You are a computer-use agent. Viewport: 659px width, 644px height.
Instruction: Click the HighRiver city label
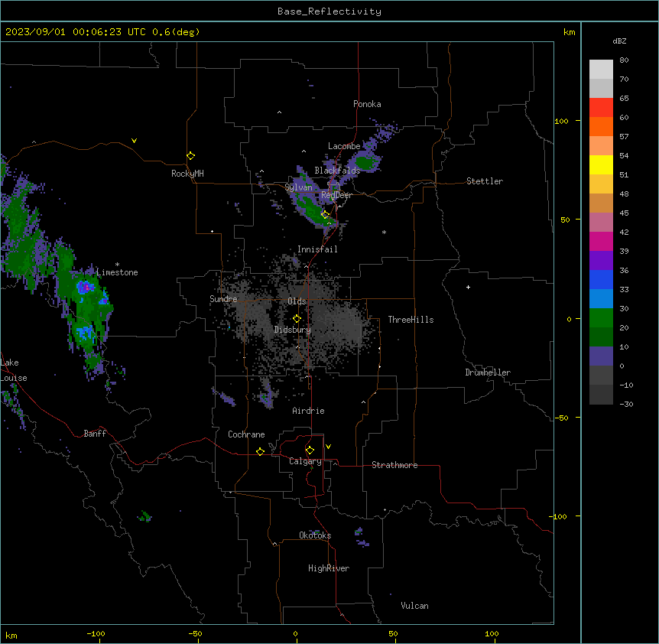coord(329,568)
